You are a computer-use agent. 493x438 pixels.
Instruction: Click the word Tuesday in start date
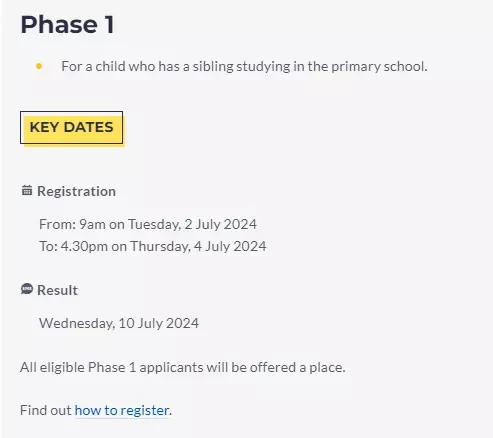pyautogui.click(x=154, y=224)
